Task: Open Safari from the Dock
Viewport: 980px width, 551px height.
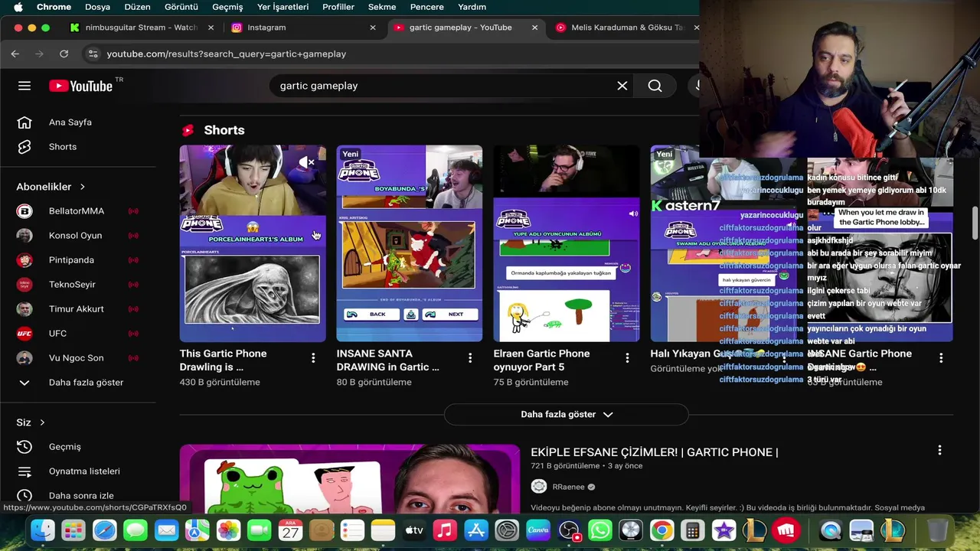Action: (105, 530)
